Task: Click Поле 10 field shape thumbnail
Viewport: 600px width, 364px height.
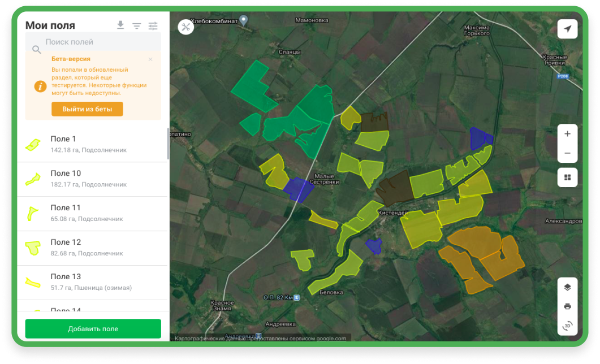Action: click(x=33, y=179)
